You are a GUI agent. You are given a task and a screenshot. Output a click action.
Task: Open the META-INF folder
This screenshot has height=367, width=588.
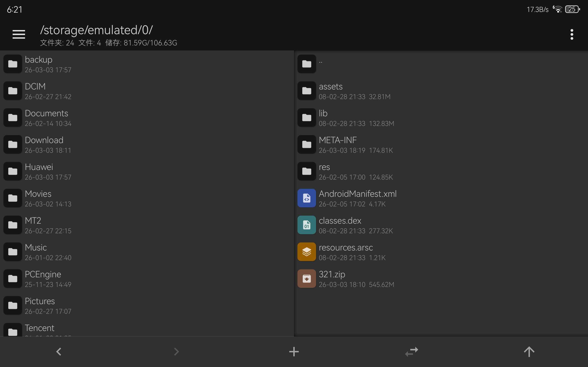coord(337,145)
